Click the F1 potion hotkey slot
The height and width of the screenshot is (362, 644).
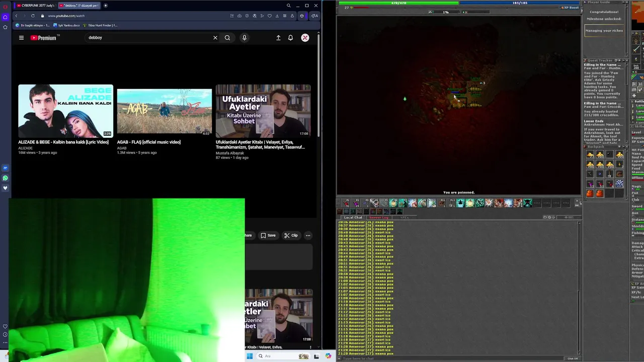click(x=347, y=203)
